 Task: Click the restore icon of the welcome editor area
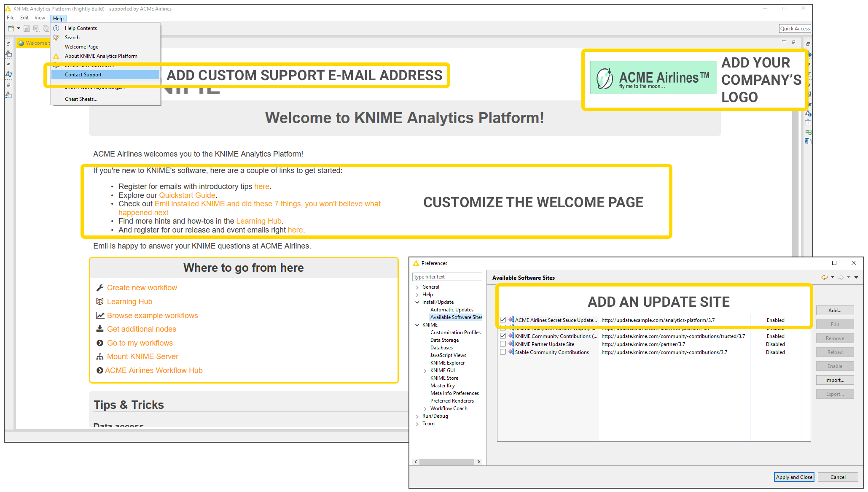[x=793, y=42]
